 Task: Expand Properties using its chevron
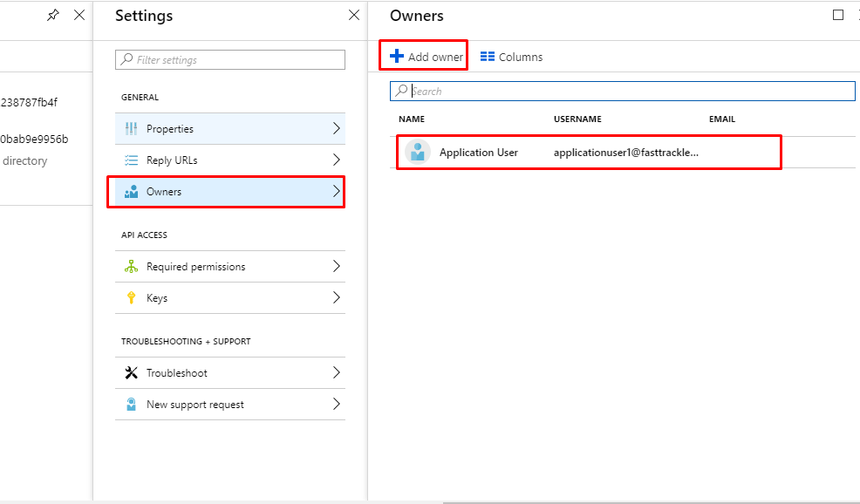[336, 129]
